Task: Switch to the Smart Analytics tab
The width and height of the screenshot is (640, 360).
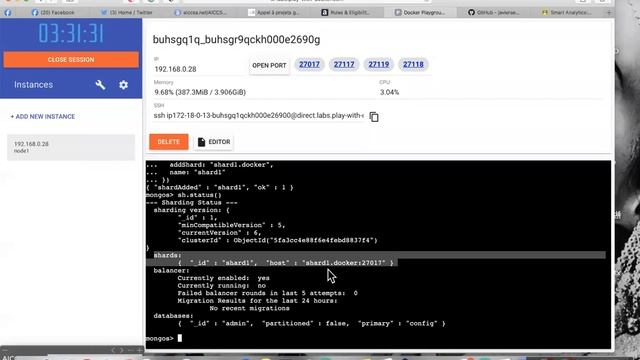Action: tap(567, 13)
